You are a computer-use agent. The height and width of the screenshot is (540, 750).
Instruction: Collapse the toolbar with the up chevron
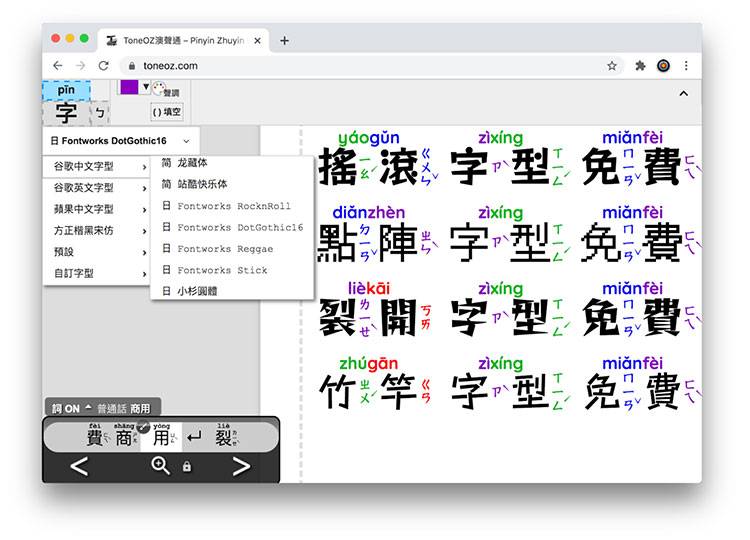[x=684, y=93]
